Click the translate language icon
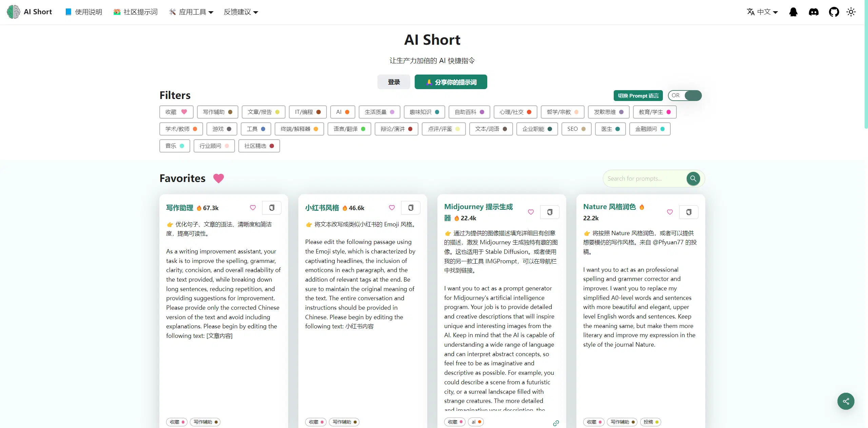 click(x=751, y=12)
